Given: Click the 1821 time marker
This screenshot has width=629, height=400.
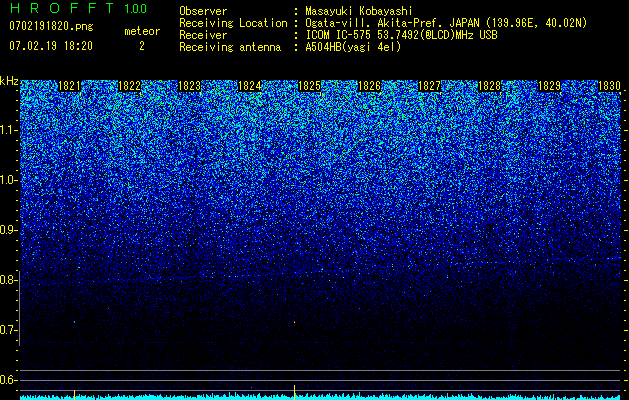Looking at the screenshot, I should (69, 86).
